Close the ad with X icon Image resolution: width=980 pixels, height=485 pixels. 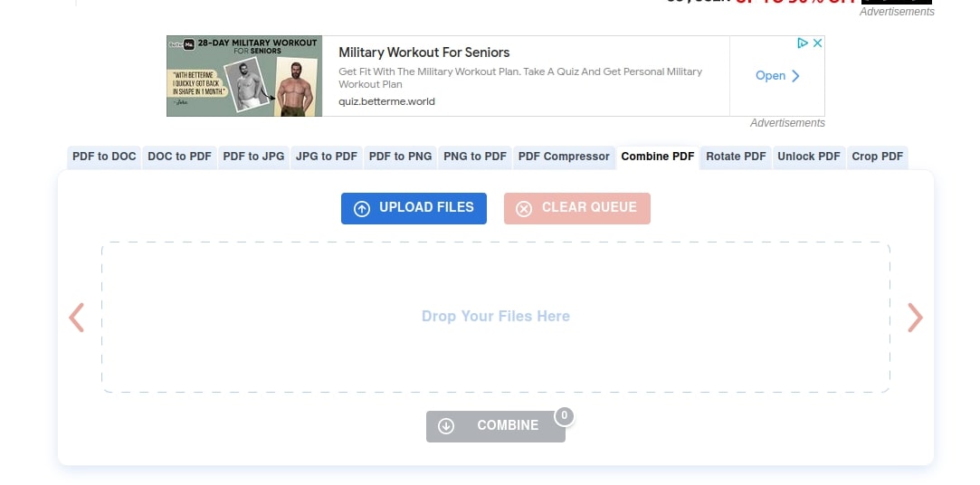coord(817,43)
